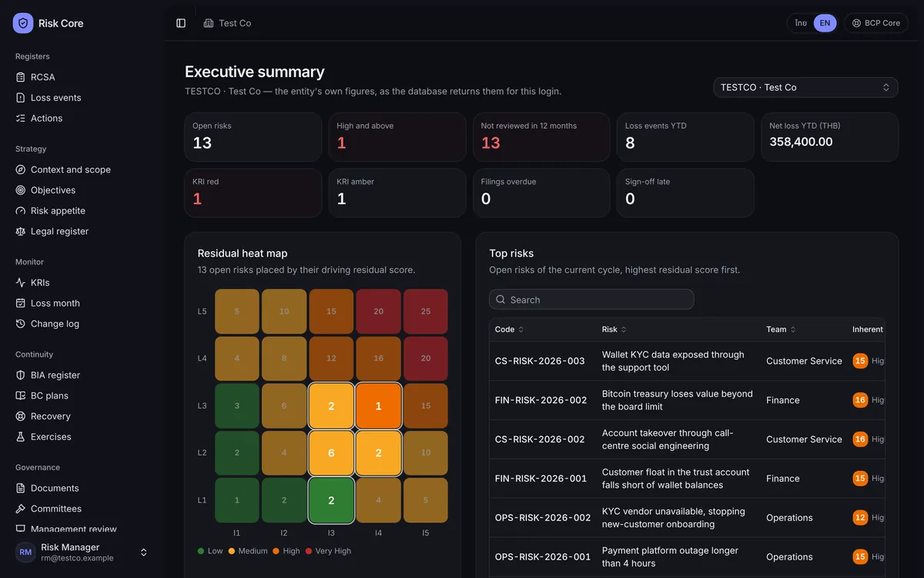The width and height of the screenshot is (924, 578).
Task: Open the High and above card
Action: (x=397, y=137)
